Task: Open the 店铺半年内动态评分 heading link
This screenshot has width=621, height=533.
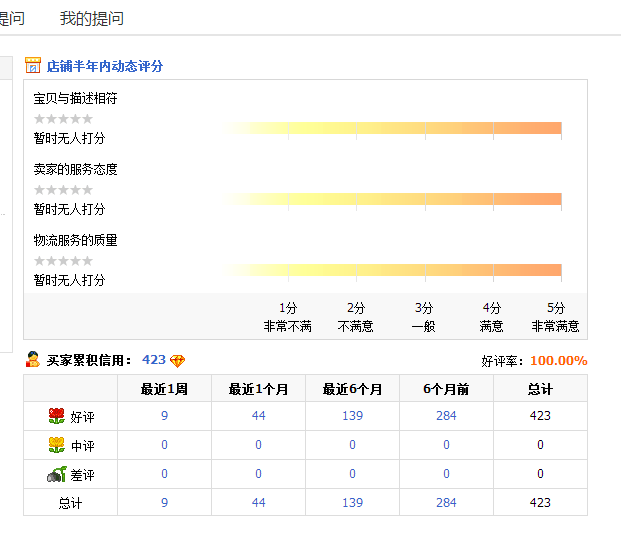Action: point(105,66)
